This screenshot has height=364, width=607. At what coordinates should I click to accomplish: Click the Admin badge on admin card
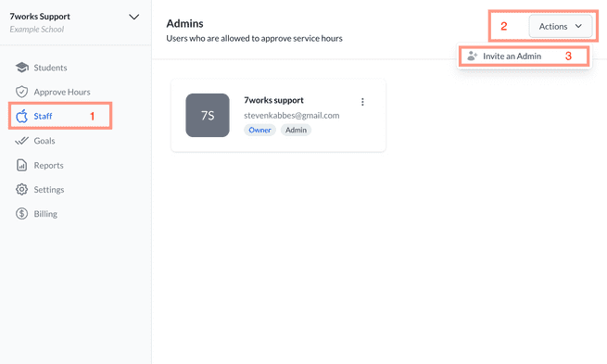tap(297, 130)
